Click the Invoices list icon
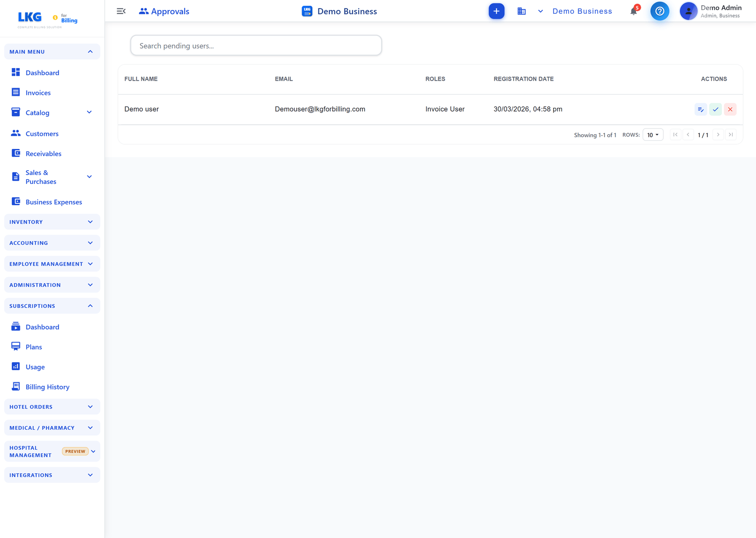This screenshot has width=756, height=538. click(x=16, y=92)
